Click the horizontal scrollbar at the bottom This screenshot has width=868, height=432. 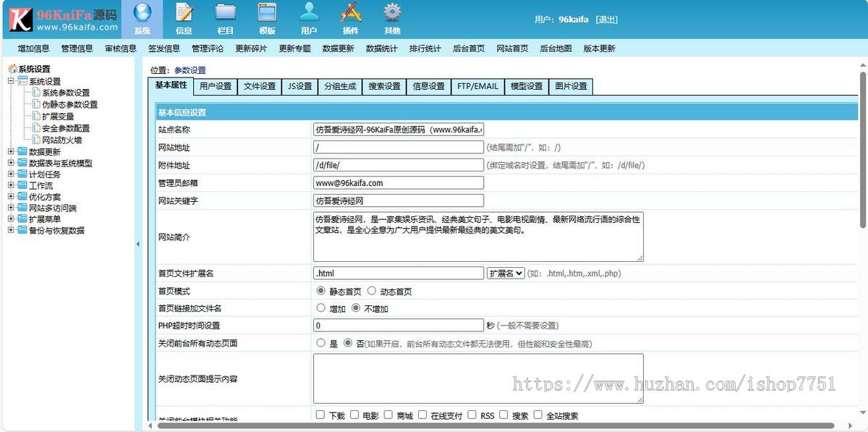(x=495, y=425)
